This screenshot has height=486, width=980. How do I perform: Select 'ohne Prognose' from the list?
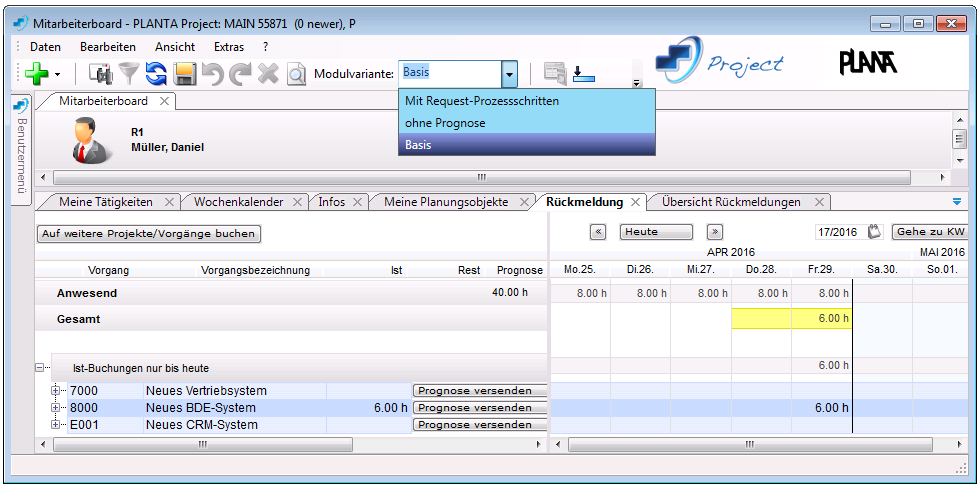pos(445,123)
